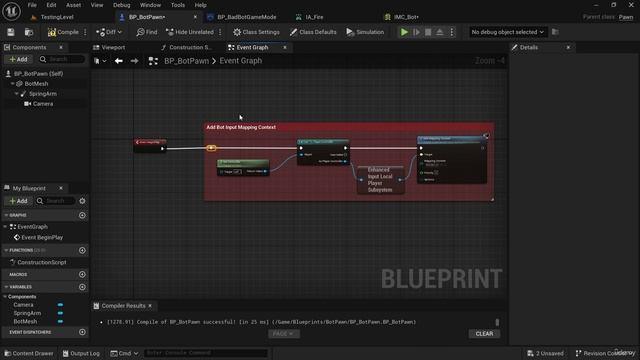Click the Add button in My Blueprint

[18, 201]
